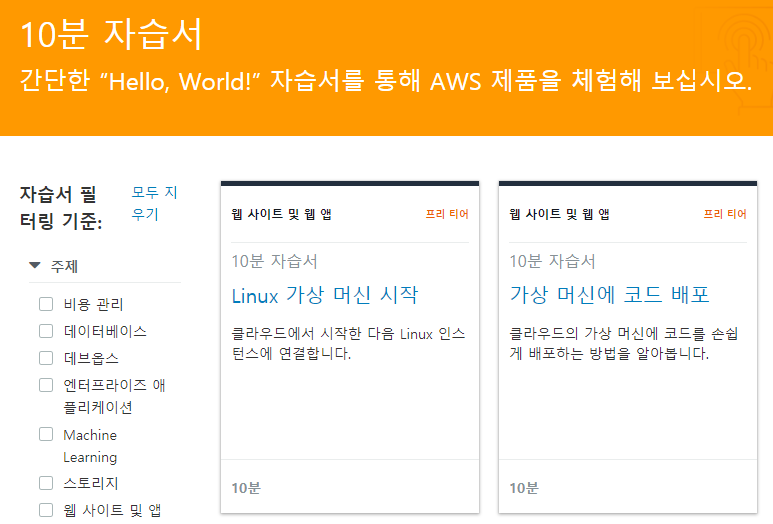Click 10분 자습서 subtitle in 코드 배포 card
This screenshot has height=524, width=773.
tap(553, 261)
